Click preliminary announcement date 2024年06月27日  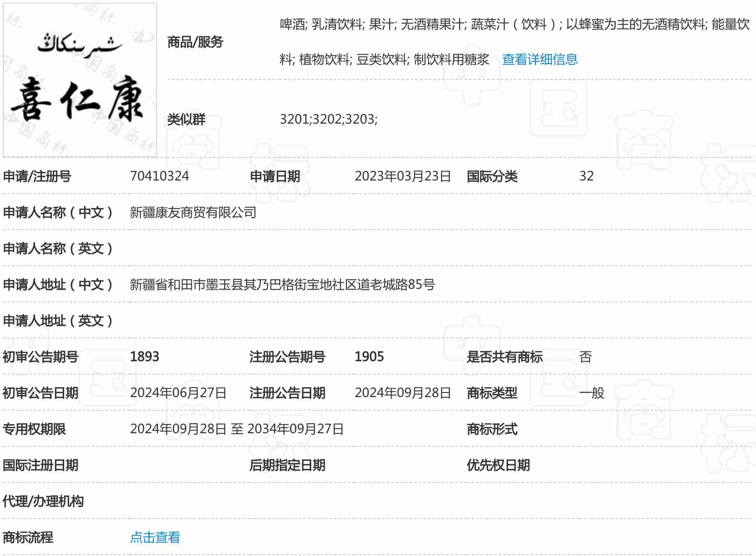tap(178, 393)
